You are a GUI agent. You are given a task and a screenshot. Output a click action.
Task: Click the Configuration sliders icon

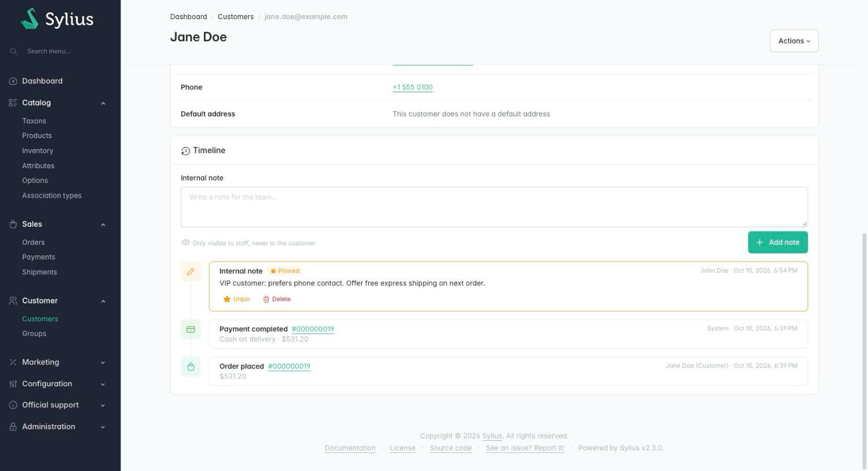(13, 384)
